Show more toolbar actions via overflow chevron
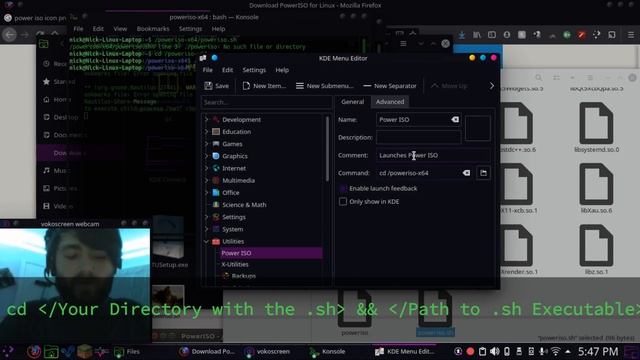Viewport: 640px width, 360px height. pos(491,86)
